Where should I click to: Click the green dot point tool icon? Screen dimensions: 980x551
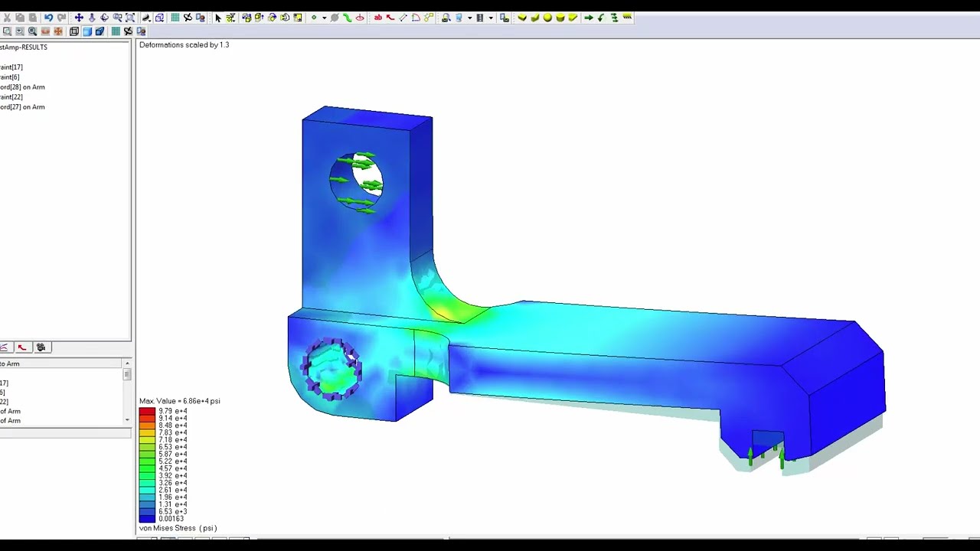coord(314,18)
